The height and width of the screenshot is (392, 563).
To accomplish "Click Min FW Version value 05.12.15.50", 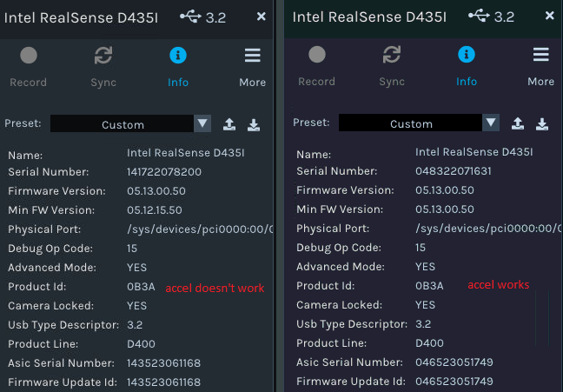I will point(155,209).
